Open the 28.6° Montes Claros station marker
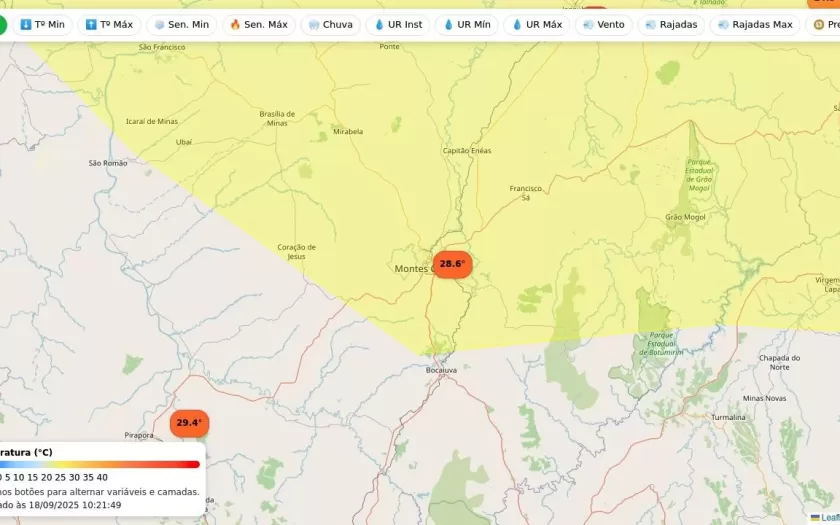 (x=452, y=265)
